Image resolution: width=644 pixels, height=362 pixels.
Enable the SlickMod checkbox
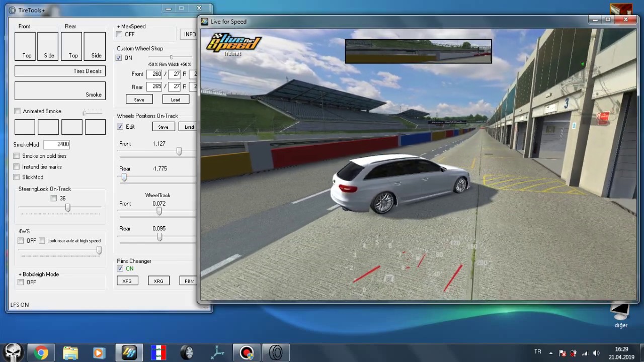tap(17, 177)
